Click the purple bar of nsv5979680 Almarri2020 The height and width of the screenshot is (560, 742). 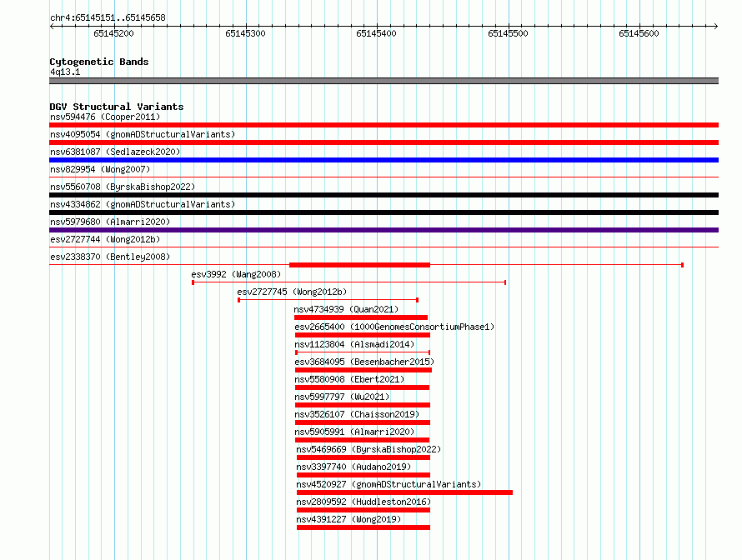(384, 230)
